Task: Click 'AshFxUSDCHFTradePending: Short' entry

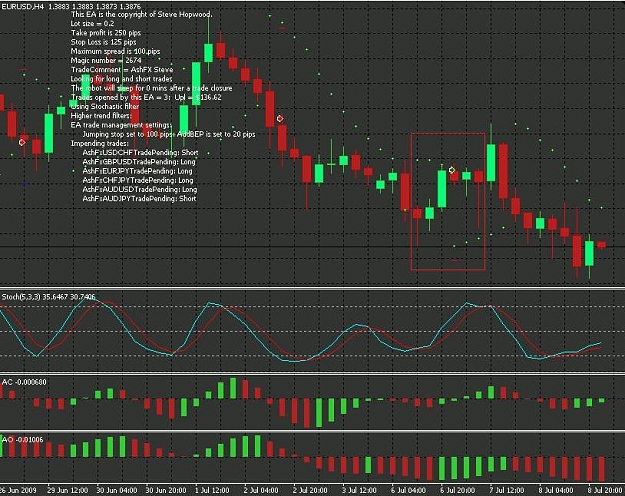Action: (140, 152)
